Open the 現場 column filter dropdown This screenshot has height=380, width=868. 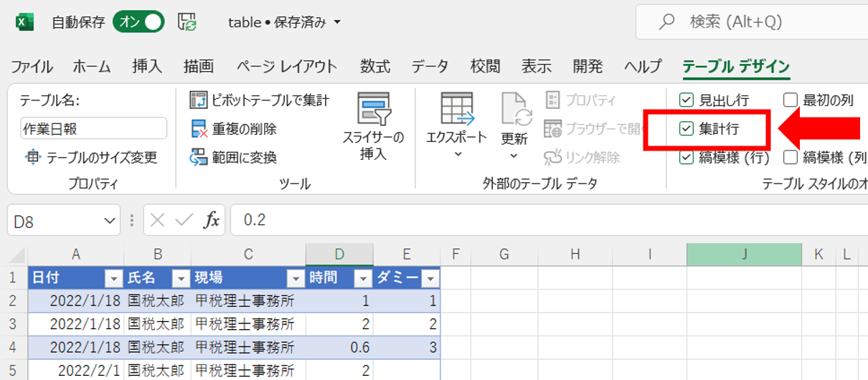[295, 278]
